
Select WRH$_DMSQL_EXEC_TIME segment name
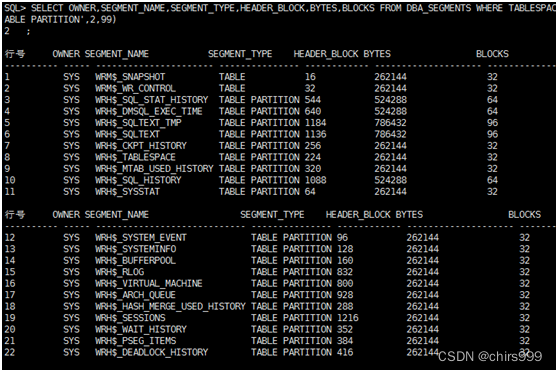click(148, 111)
